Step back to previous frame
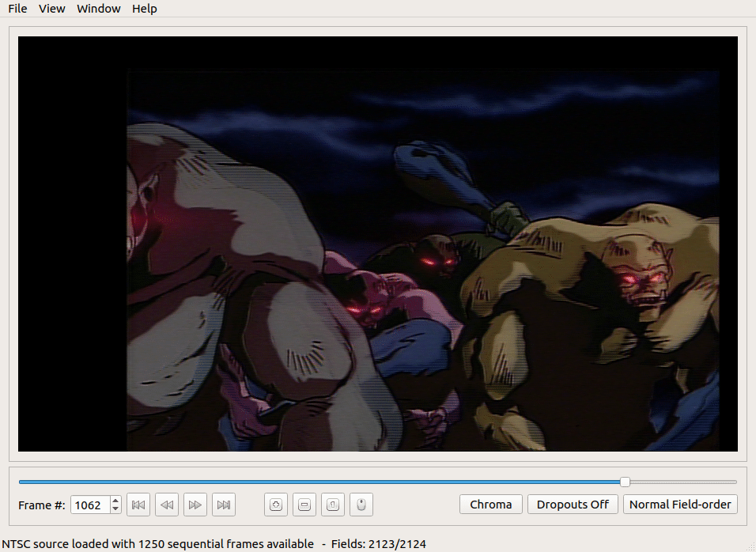Screen dimensions: 756x552 pos(167,505)
